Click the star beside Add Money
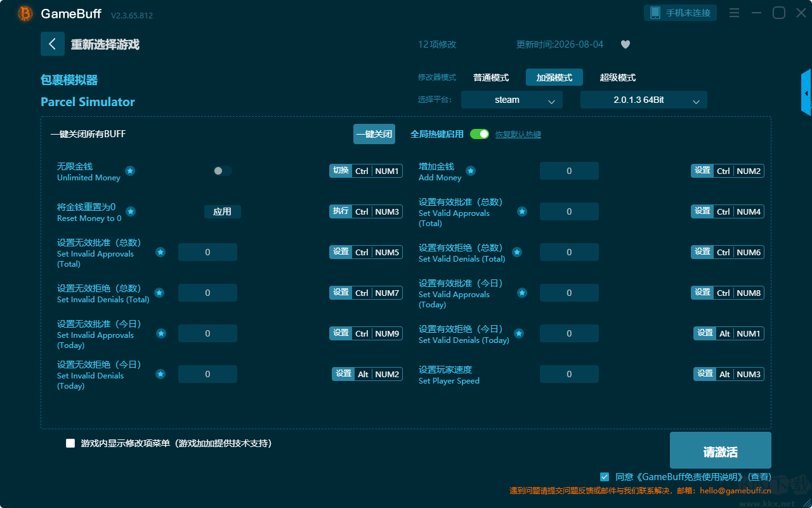 click(x=471, y=171)
